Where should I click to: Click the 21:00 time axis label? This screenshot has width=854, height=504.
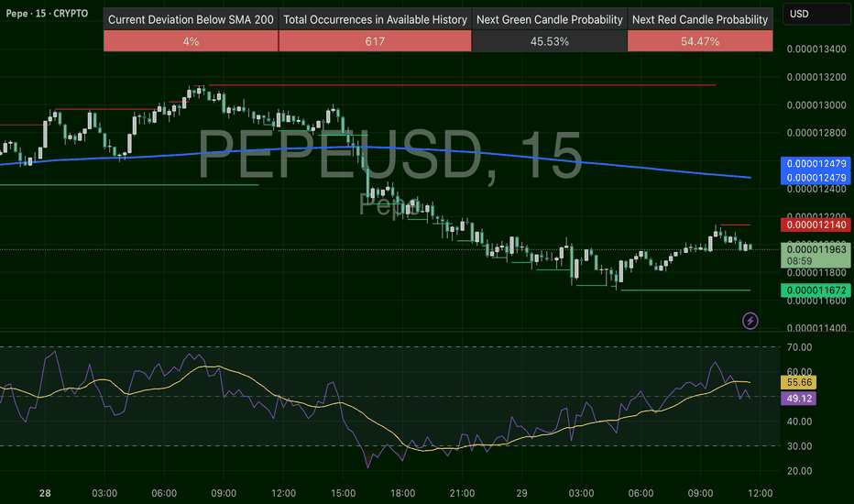pyautogui.click(x=462, y=493)
